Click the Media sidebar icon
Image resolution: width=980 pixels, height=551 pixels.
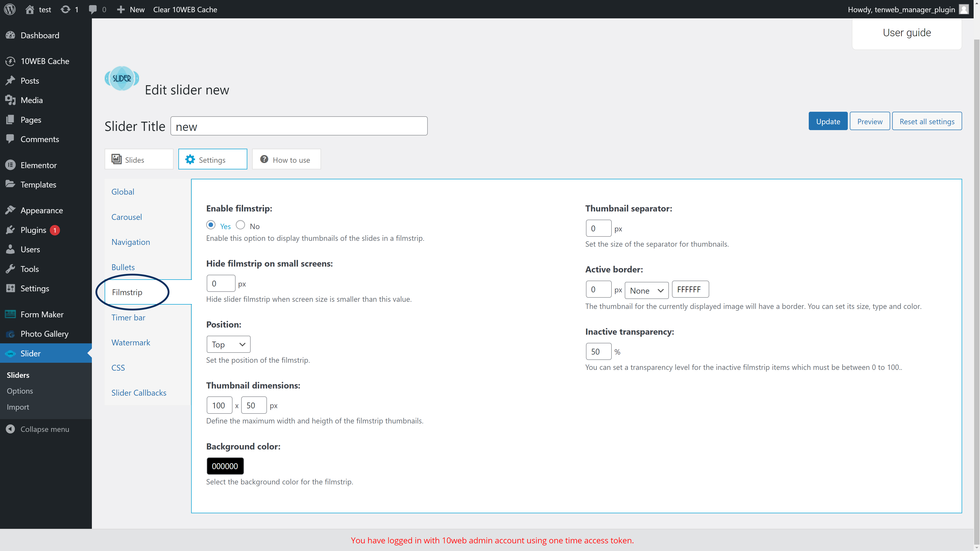tap(10, 100)
